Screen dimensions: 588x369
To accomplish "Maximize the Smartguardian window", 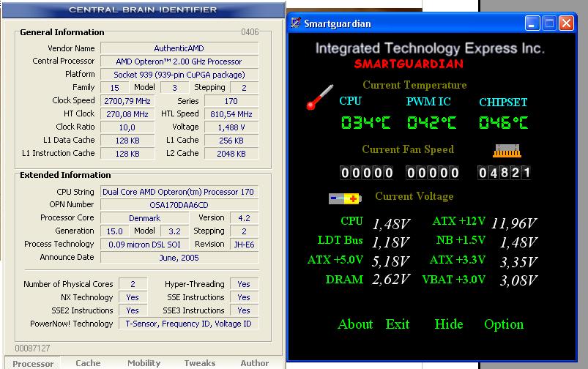I will pos(550,23).
